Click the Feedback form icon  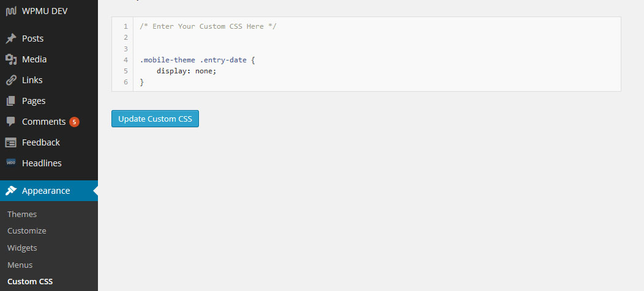11,142
